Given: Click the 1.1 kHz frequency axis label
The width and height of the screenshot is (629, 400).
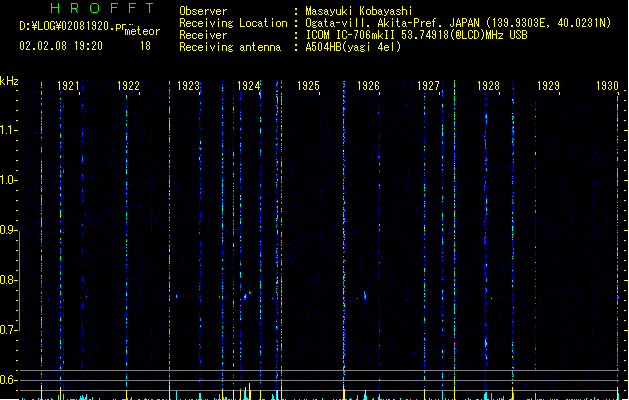Looking at the screenshot, I should pos(8,130).
